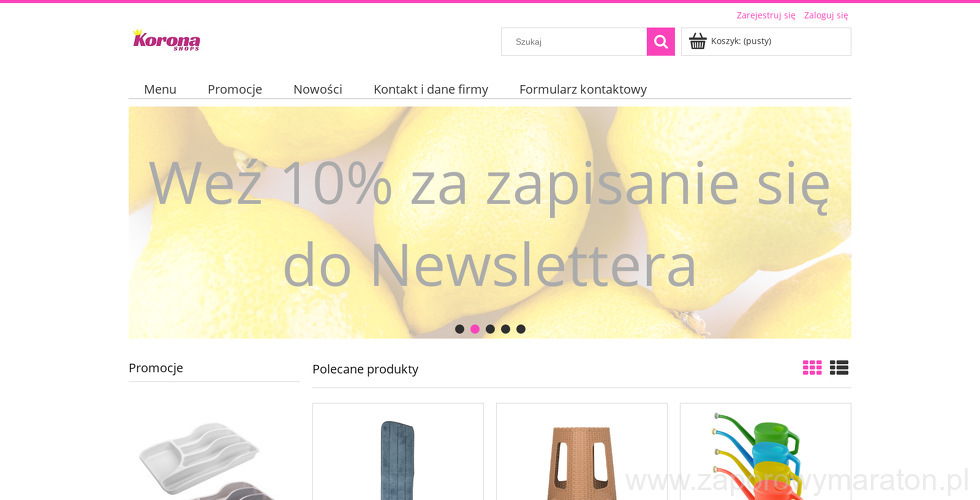This screenshot has height=500, width=980.
Task: Select the active pink slider dot
Action: (x=475, y=329)
